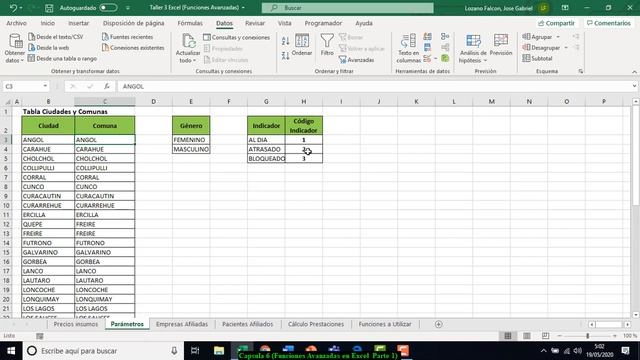Expand Desagrupar dropdown arrow
Viewport: 640px width, 360px height.
(566, 48)
